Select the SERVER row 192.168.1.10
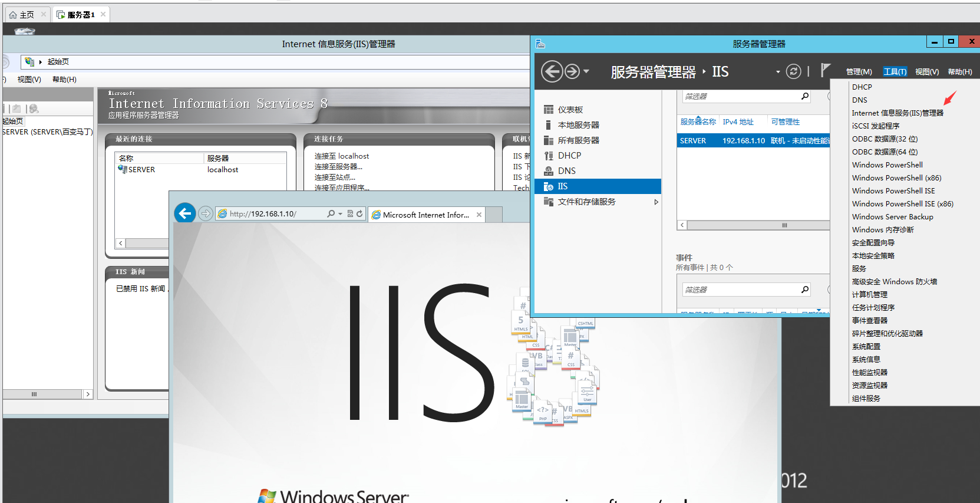Viewport: 980px width, 503px height. 754,141
